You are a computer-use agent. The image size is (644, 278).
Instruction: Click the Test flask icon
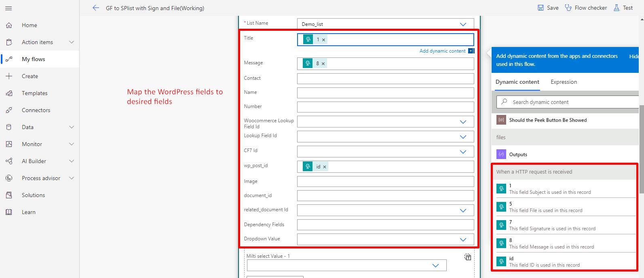click(617, 8)
